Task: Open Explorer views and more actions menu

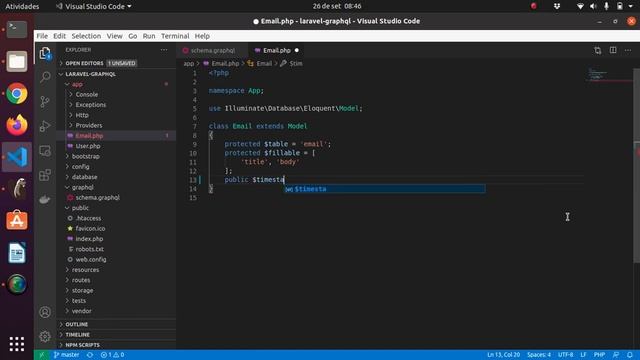Action: pos(164,50)
